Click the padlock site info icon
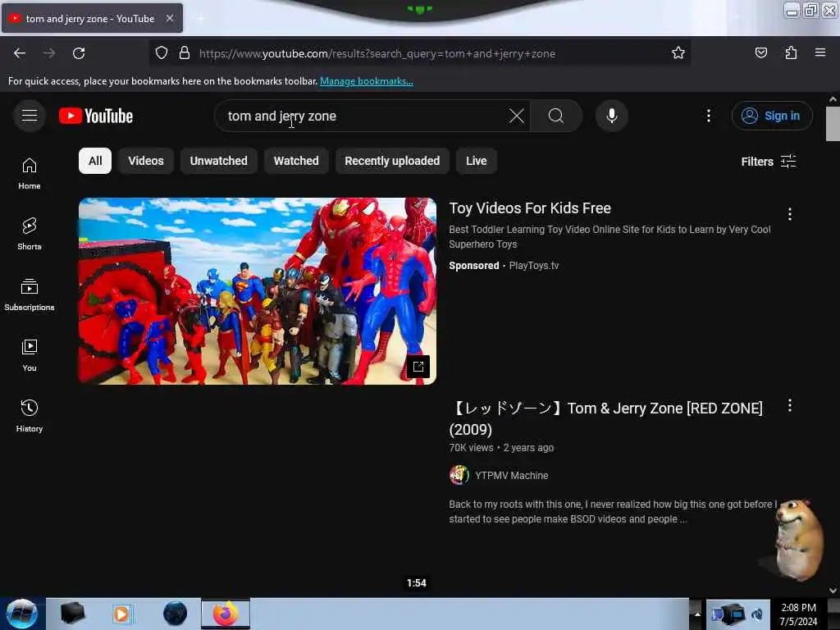The width and height of the screenshot is (840, 630). (x=185, y=53)
